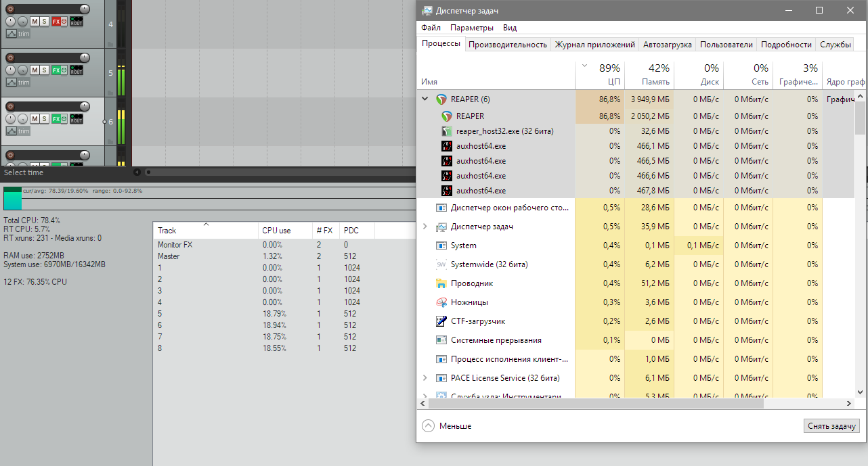The width and height of the screenshot is (868, 466).
Task: Click the Снять задачу button
Action: click(x=832, y=426)
